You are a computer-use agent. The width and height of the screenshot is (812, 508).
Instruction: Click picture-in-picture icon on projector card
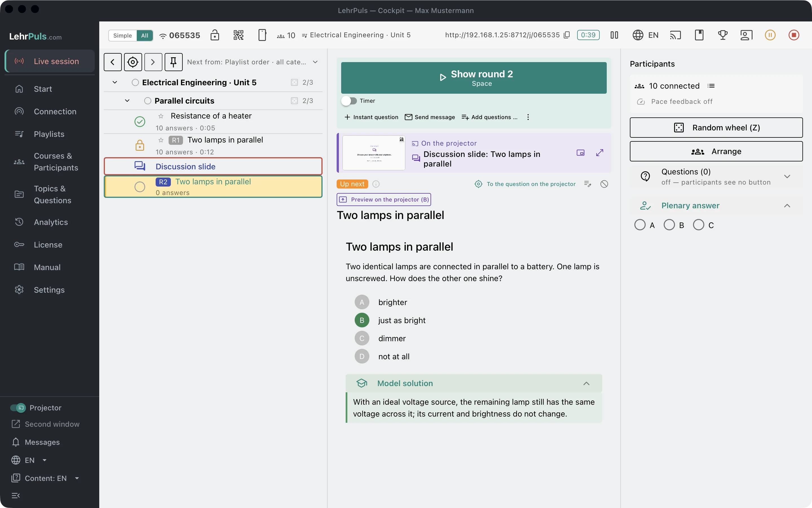click(x=581, y=152)
